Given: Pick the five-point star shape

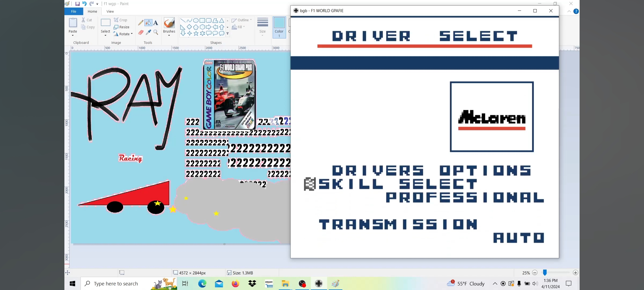Looking at the screenshot, I should (196, 33).
